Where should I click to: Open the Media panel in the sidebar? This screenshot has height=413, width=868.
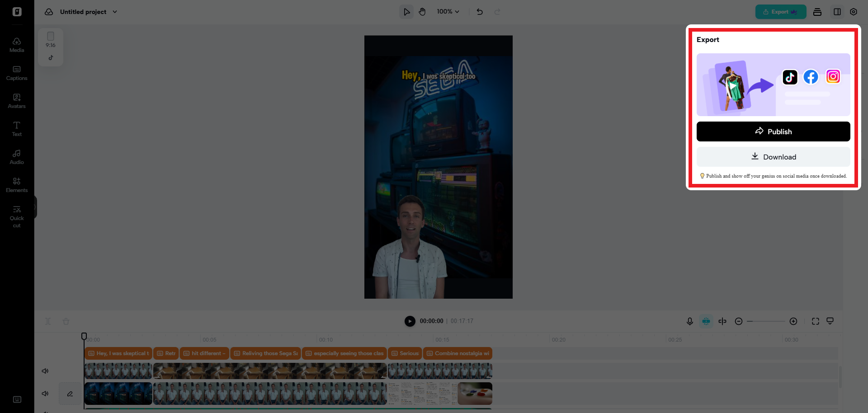click(16, 44)
